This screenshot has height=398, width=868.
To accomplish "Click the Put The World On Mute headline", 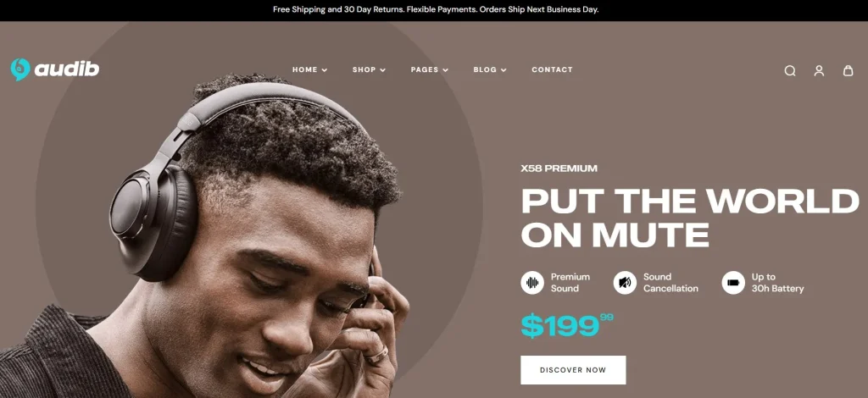I will (x=690, y=218).
